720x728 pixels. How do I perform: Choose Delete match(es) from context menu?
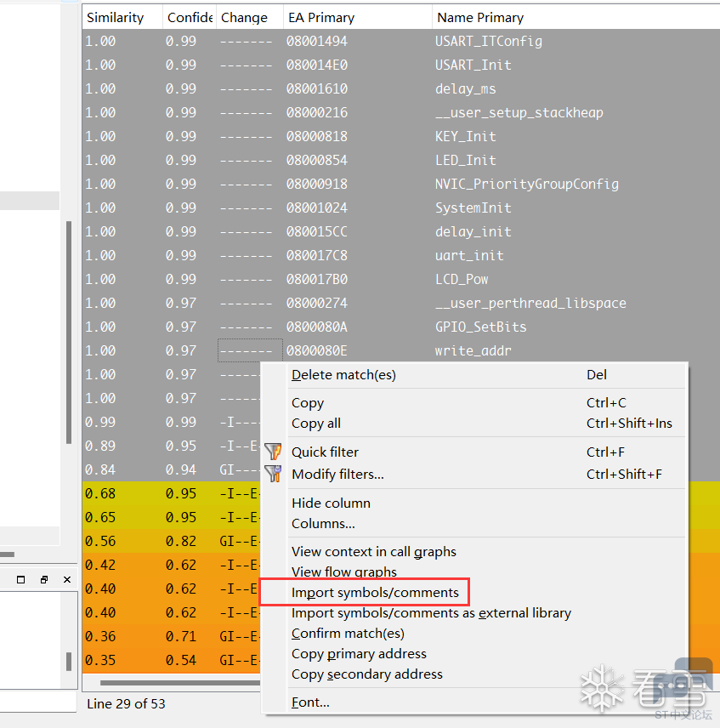tap(473, 375)
